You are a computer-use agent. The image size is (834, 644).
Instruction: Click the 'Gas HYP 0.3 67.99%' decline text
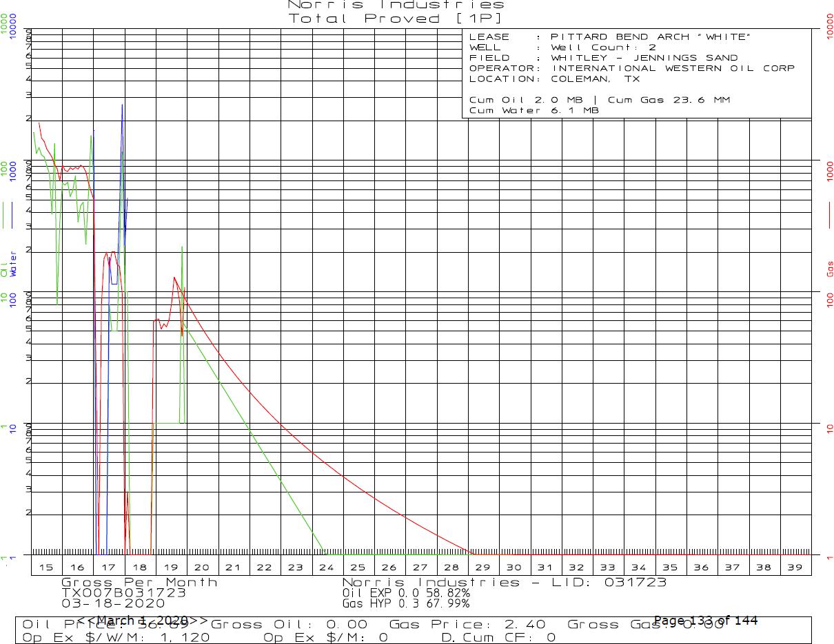[406, 603]
